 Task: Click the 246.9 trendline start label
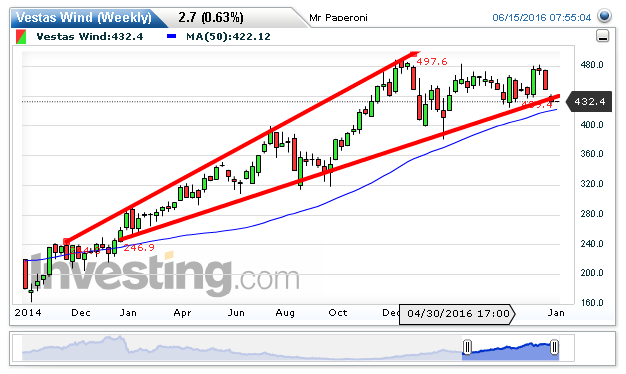(139, 248)
